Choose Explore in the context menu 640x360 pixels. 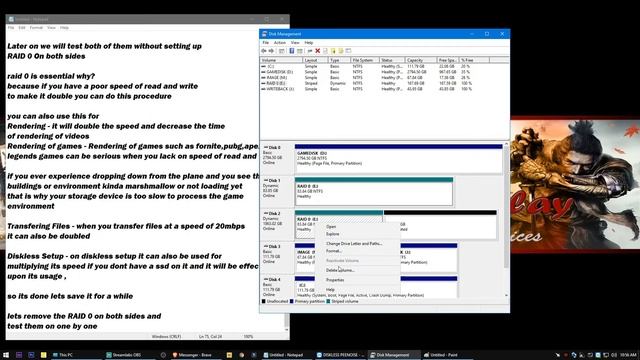point(333,234)
